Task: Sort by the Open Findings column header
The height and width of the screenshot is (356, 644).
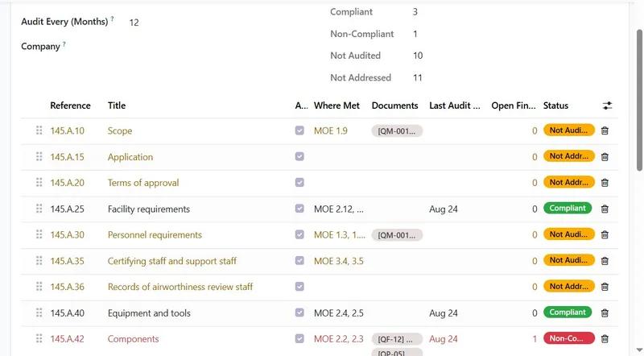Action: 514,106
